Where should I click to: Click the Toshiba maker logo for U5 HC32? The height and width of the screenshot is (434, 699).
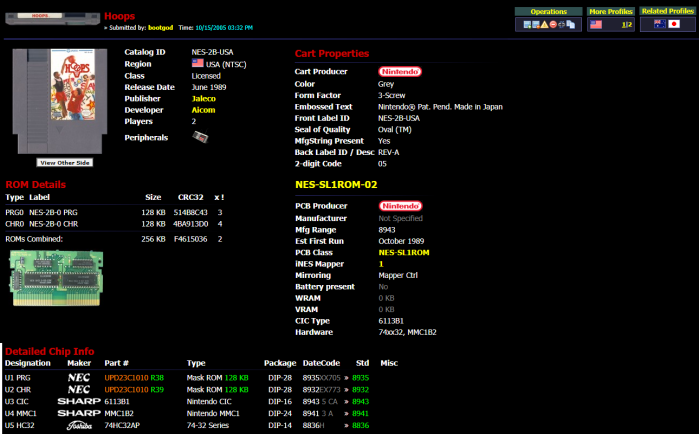[x=78, y=424]
